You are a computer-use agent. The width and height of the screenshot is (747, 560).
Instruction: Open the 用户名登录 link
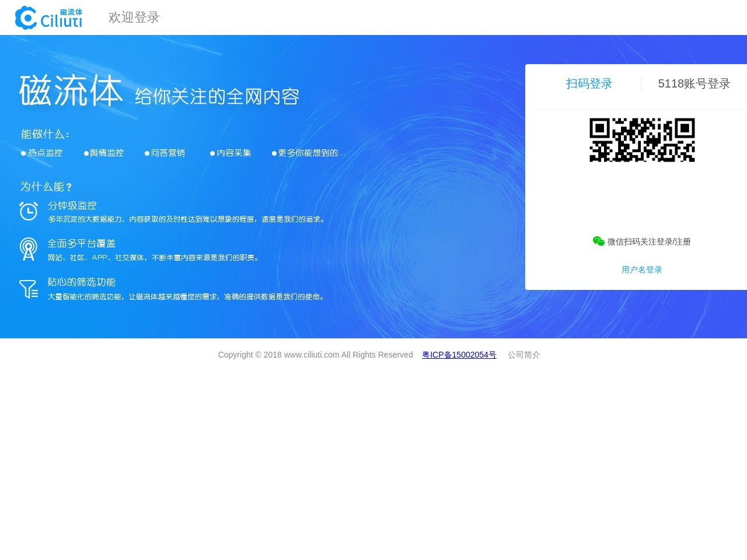coord(641,269)
